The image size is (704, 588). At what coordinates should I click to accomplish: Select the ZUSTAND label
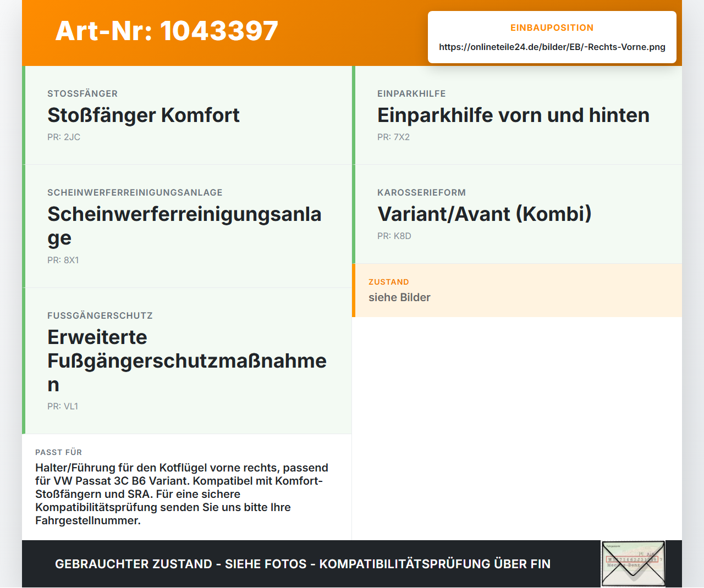389,282
